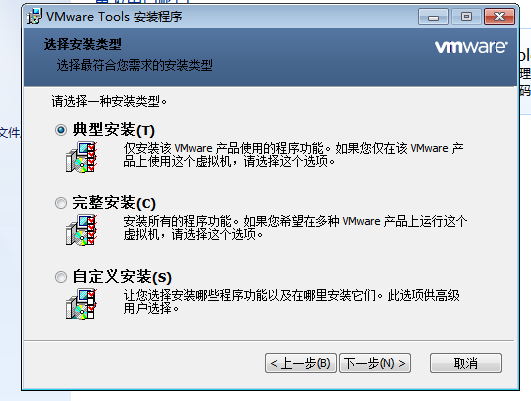Screen dimensions: 531x401
Task: Minimize the installer window
Action: (433, 17)
